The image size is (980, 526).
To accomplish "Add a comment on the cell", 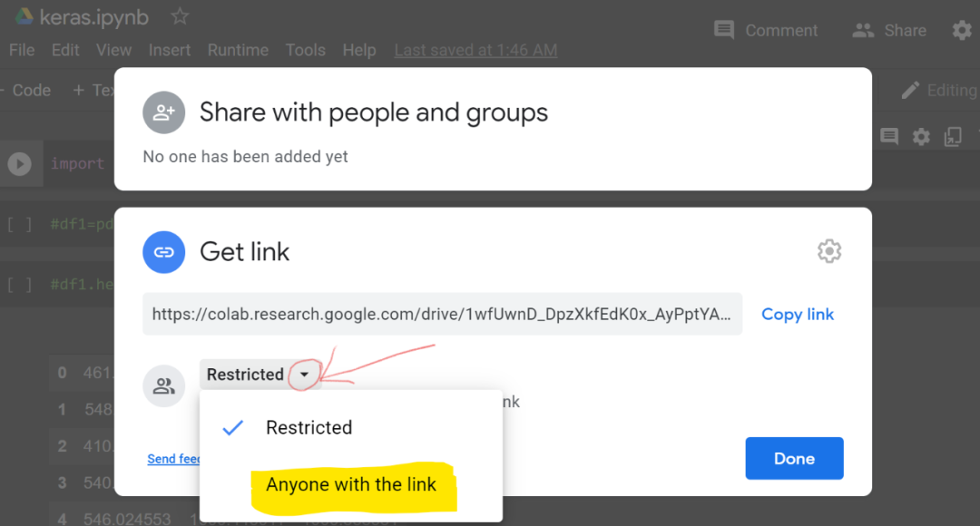I will [889, 136].
